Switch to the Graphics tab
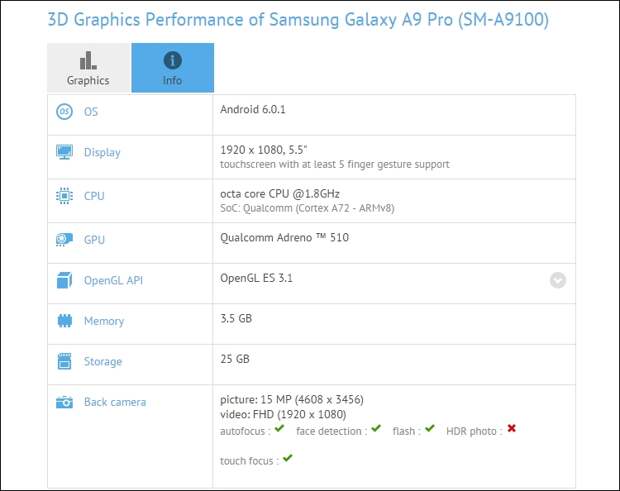This screenshot has width=620, height=491. coord(88,68)
